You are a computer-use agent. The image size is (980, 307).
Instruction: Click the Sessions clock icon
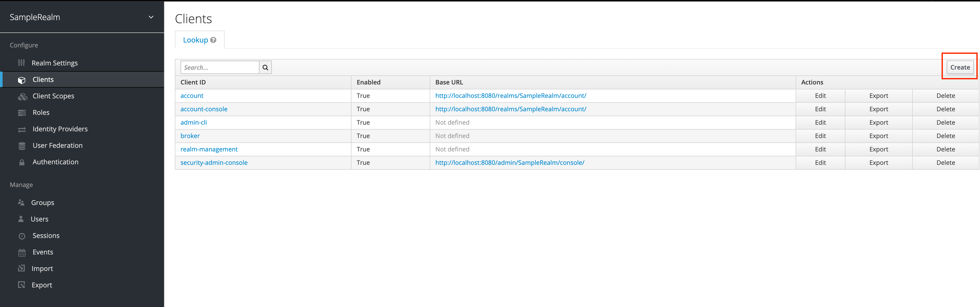(x=22, y=236)
